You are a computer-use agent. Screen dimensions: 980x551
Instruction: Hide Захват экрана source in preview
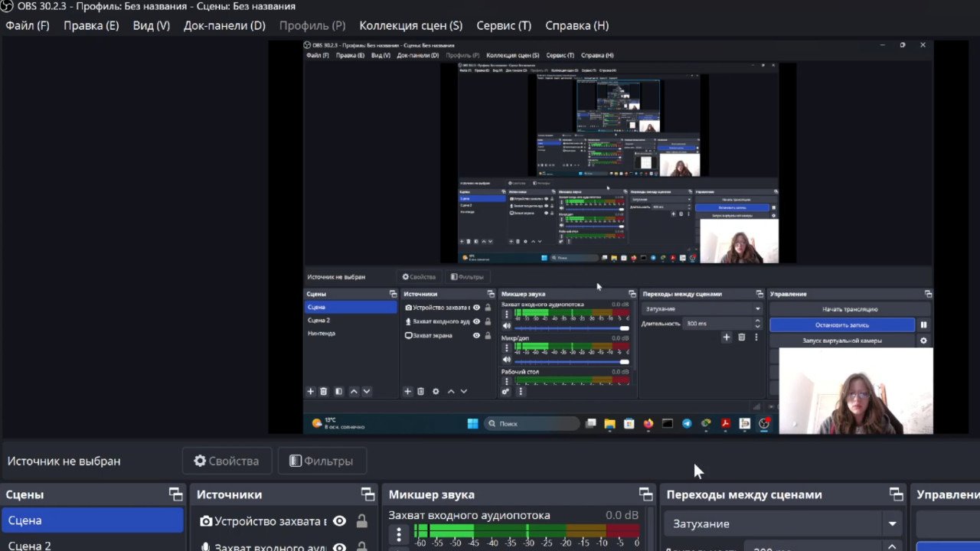[476, 335]
